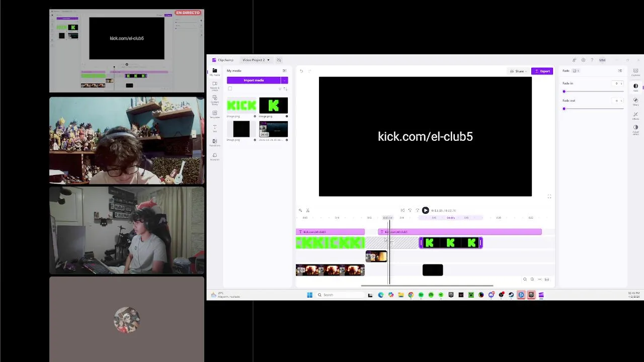Open the Share dropdown
The height and width of the screenshot is (362, 644).
(x=518, y=71)
